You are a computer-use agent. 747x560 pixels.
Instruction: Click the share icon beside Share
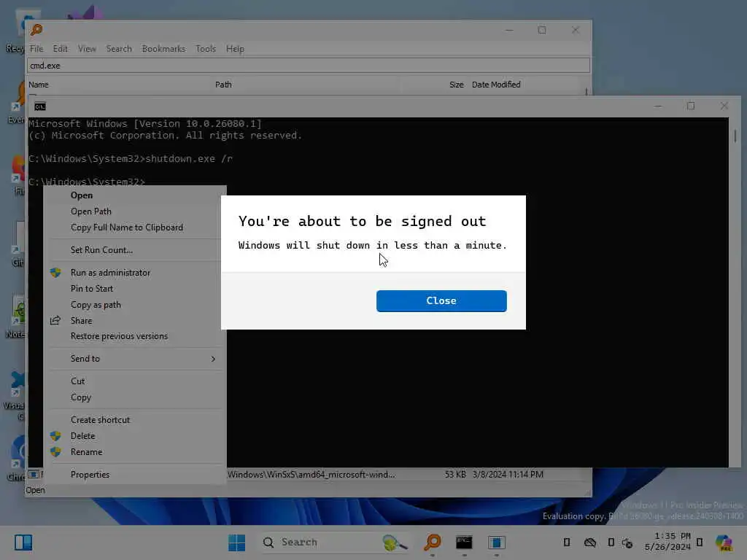[x=55, y=321]
